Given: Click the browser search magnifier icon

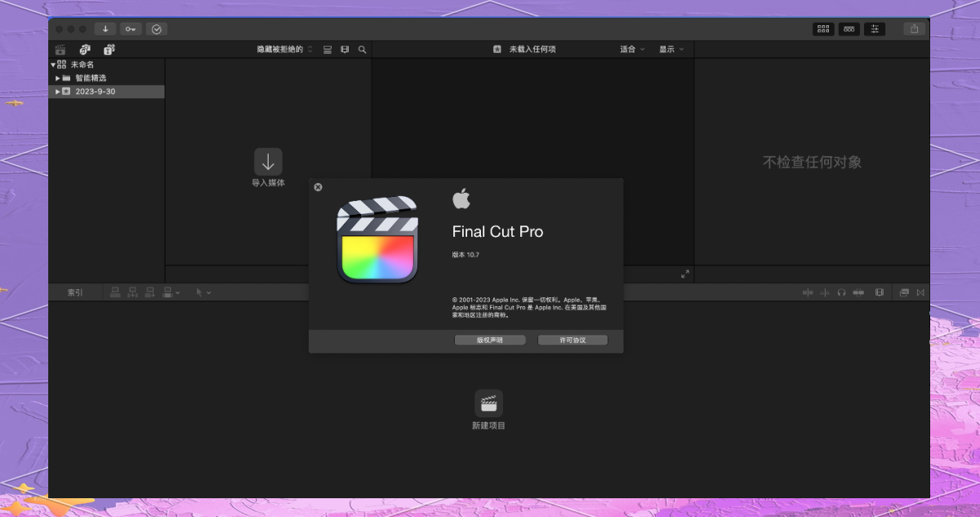Looking at the screenshot, I should click(363, 49).
